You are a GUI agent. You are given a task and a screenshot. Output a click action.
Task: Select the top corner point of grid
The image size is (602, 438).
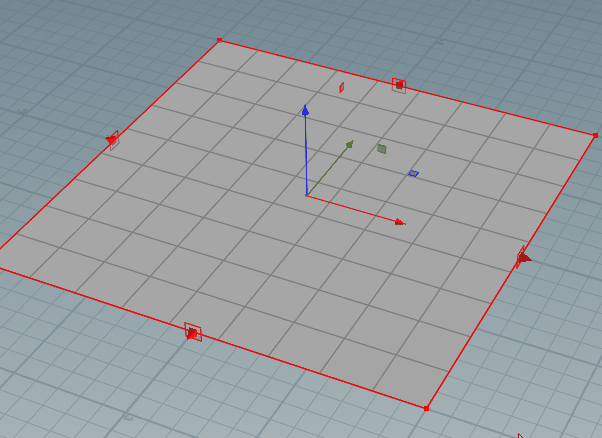click(x=220, y=40)
